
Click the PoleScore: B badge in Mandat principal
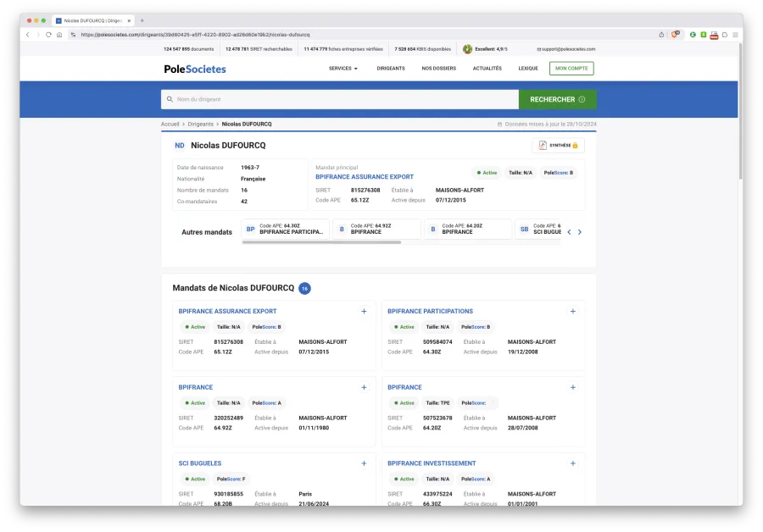[558, 173]
